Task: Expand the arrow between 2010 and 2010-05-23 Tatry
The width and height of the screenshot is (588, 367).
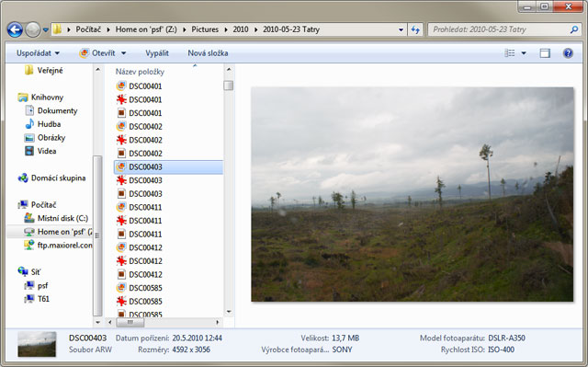Action: click(x=255, y=29)
